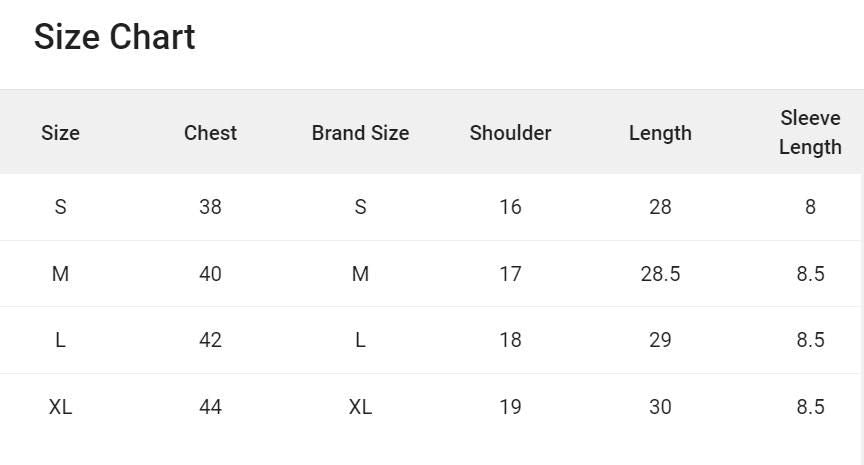864x465 pixels.
Task: Click the Brand Size column header
Action: (x=360, y=133)
